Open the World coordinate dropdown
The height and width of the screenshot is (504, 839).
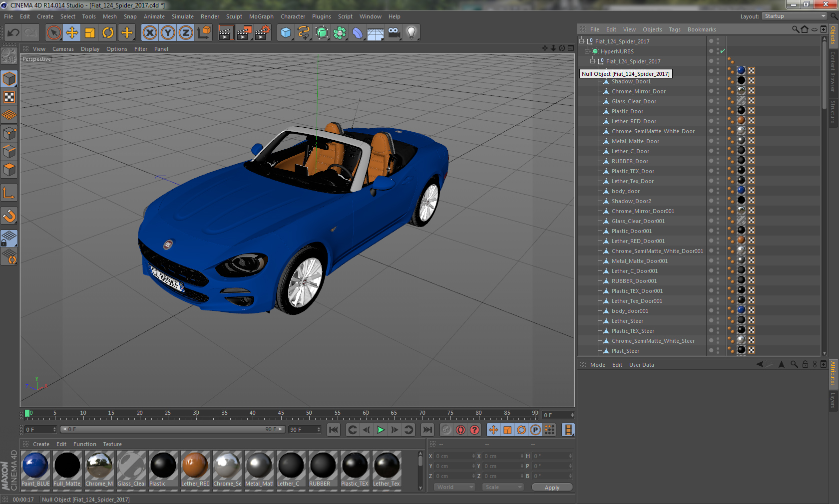[454, 487]
